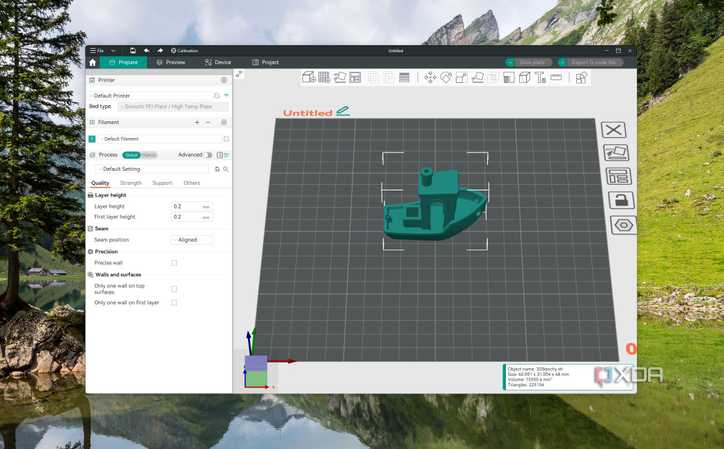Expand the arrow next to File menu
This screenshot has width=724, height=449.
[x=113, y=50]
